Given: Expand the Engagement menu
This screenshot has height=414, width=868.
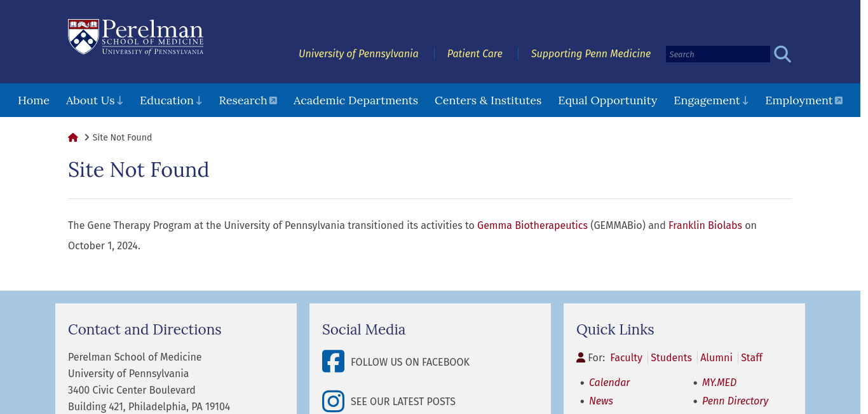Looking at the screenshot, I should (x=711, y=100).
